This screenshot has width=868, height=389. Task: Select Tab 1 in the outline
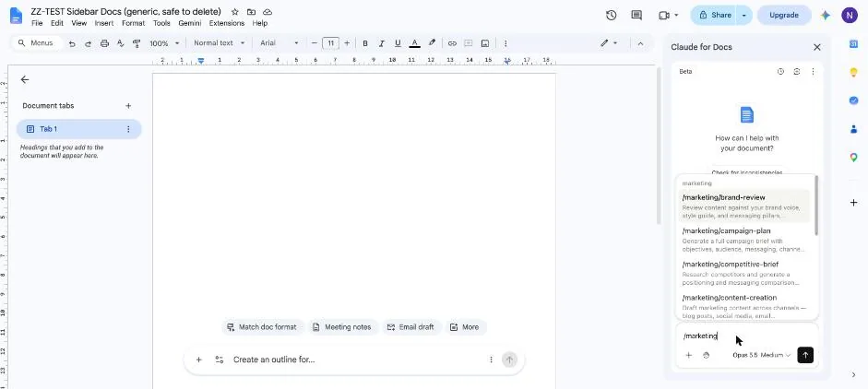78,129
